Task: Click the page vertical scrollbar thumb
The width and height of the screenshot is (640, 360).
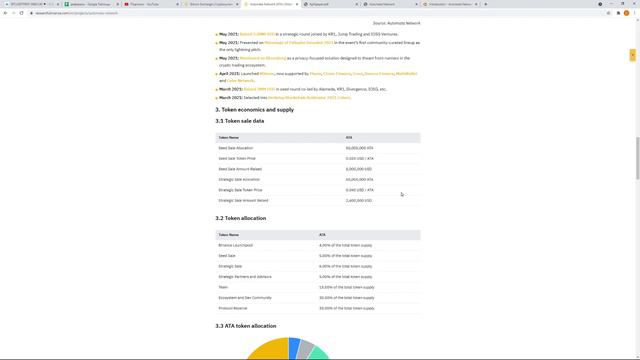Action: pos(637,158)
